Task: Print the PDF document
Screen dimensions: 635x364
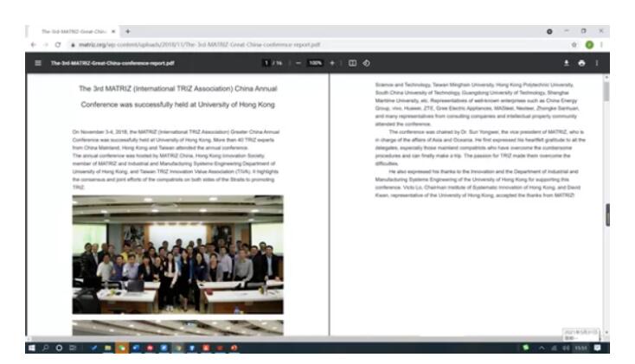Action: [580, 61]
